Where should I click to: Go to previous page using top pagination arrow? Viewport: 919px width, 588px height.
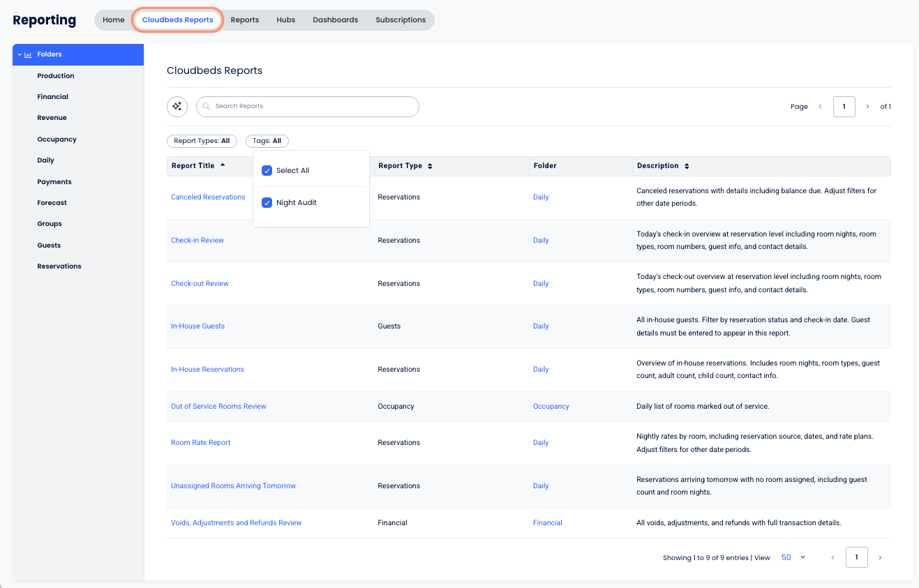[820, 107]
